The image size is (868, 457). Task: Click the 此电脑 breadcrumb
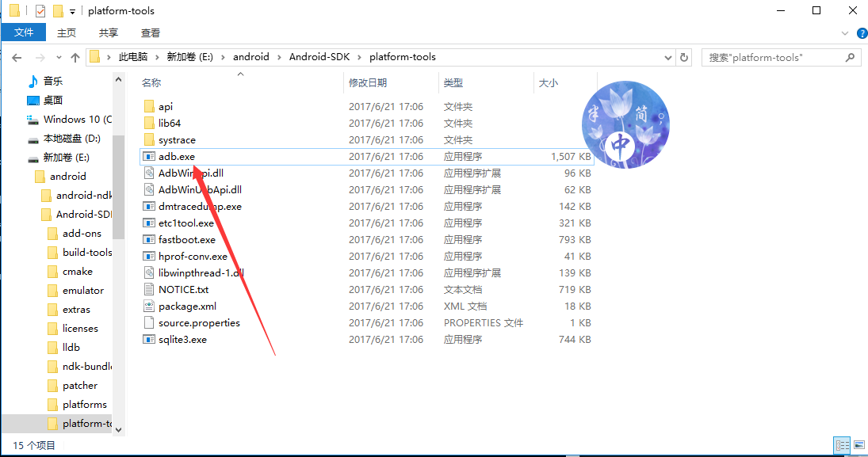pos(133,57)
